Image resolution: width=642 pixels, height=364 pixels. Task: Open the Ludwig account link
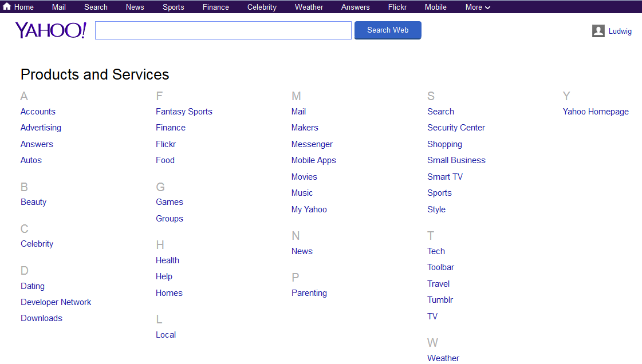[620, 31]
